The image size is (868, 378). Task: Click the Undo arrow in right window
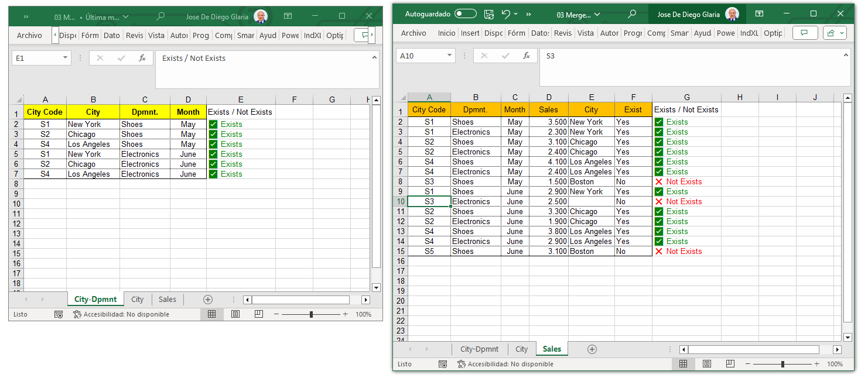[506, 14]
